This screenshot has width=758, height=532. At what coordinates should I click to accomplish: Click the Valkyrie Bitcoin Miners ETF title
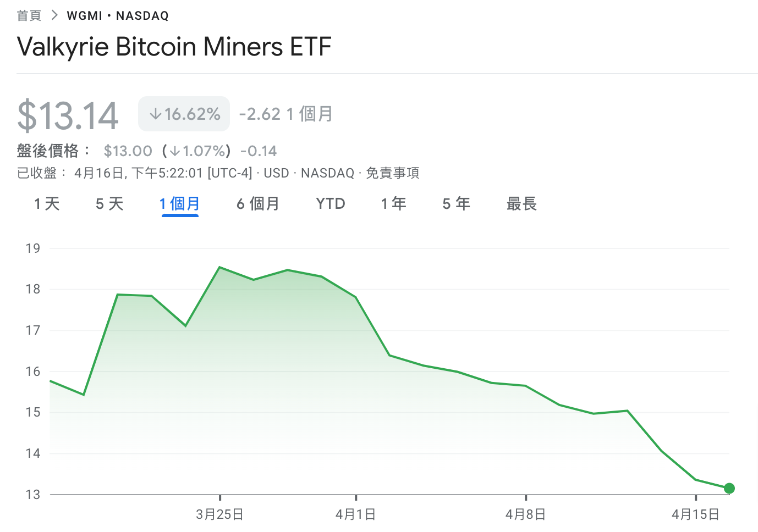click(x=174, y=47)
